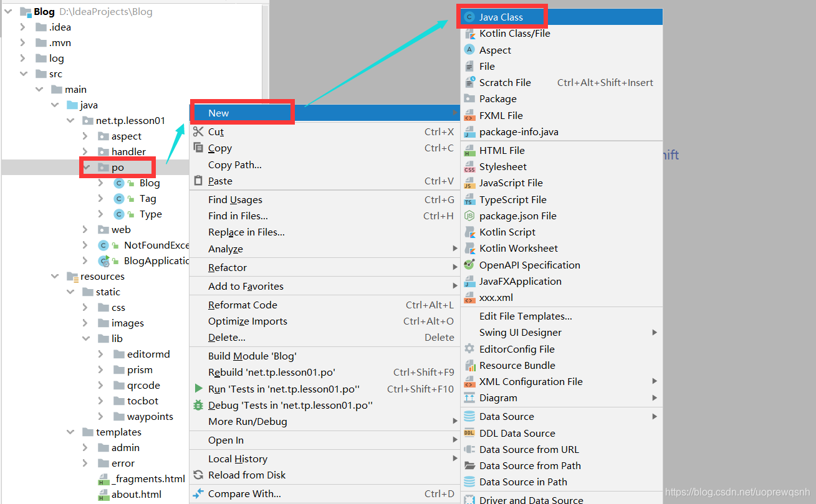
Task: Choose Copy Path... from context menu
Action: point(325,164)
